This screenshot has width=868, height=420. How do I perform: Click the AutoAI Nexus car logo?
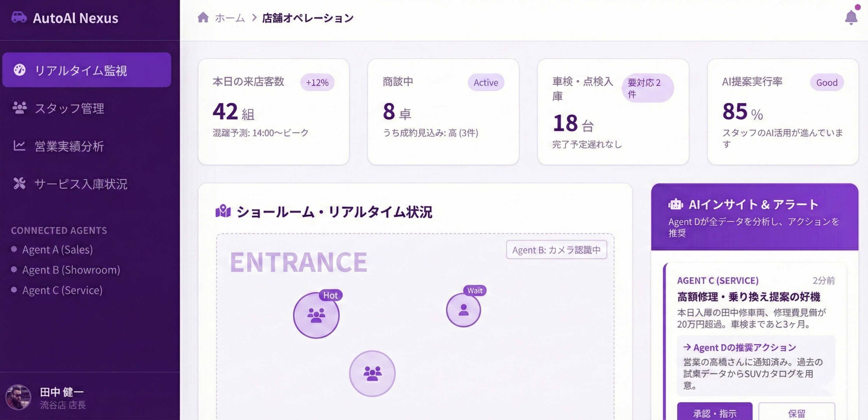tap(19, 17)
